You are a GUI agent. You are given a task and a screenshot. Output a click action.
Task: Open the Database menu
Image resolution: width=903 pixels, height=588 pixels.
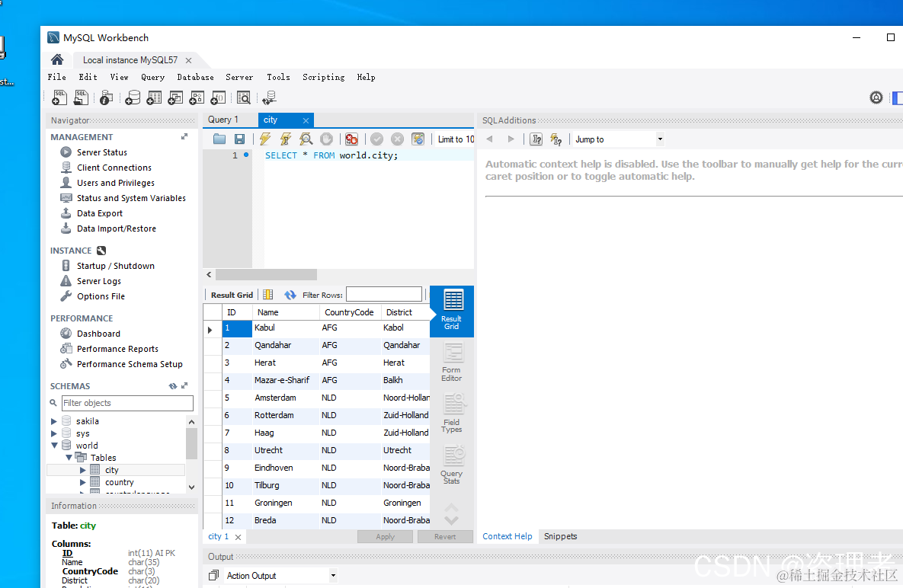(x=195, y=77)
